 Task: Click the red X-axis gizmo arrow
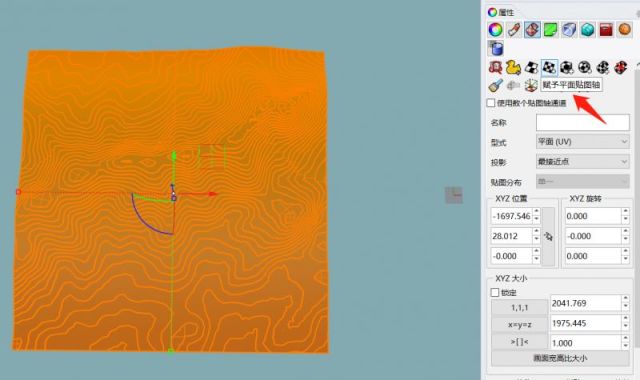tap(213, 194)
